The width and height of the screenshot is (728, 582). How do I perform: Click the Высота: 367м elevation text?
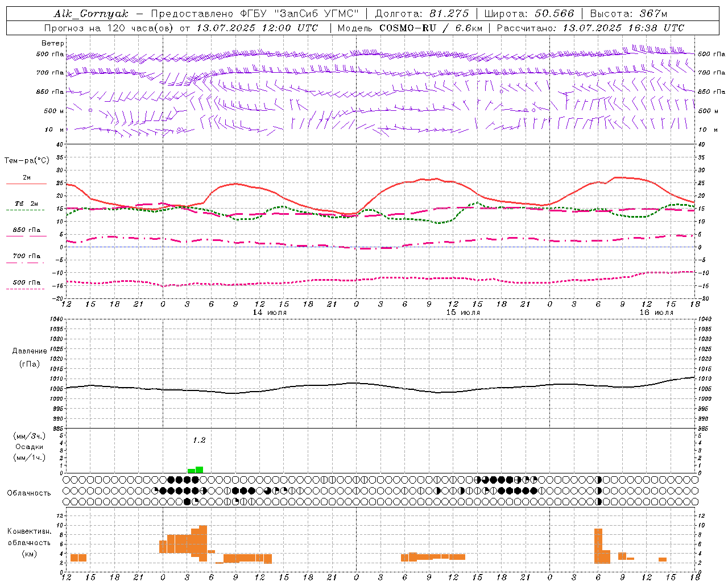pos(628,14)
